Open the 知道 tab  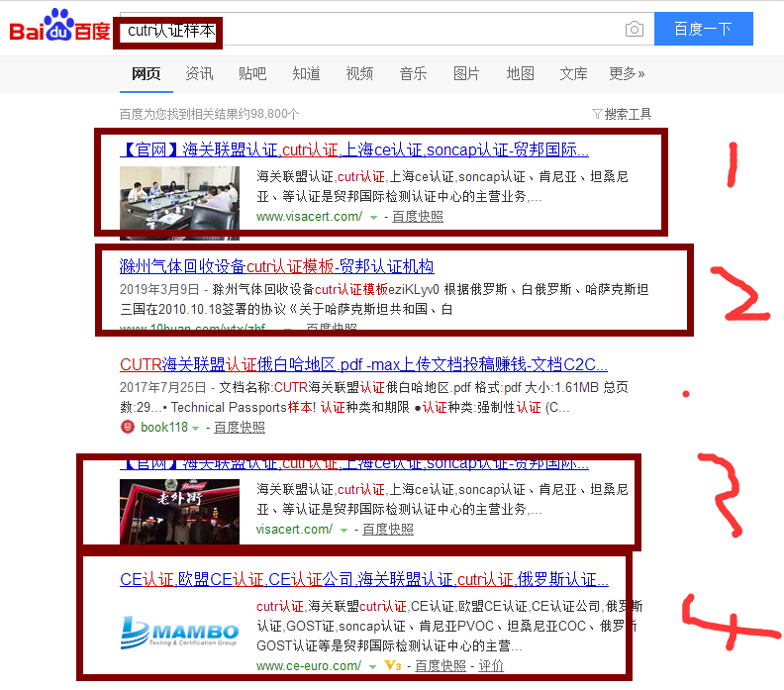tap(306, 74)
